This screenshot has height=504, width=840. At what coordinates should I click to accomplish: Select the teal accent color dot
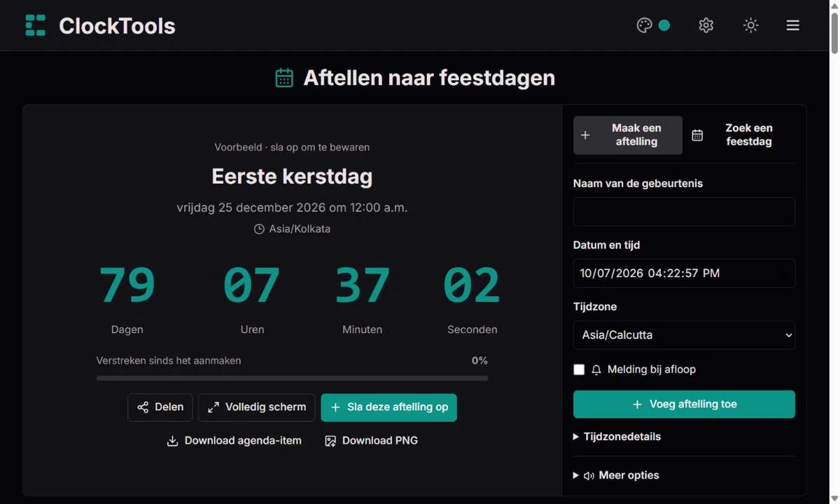tap(664, 26)
